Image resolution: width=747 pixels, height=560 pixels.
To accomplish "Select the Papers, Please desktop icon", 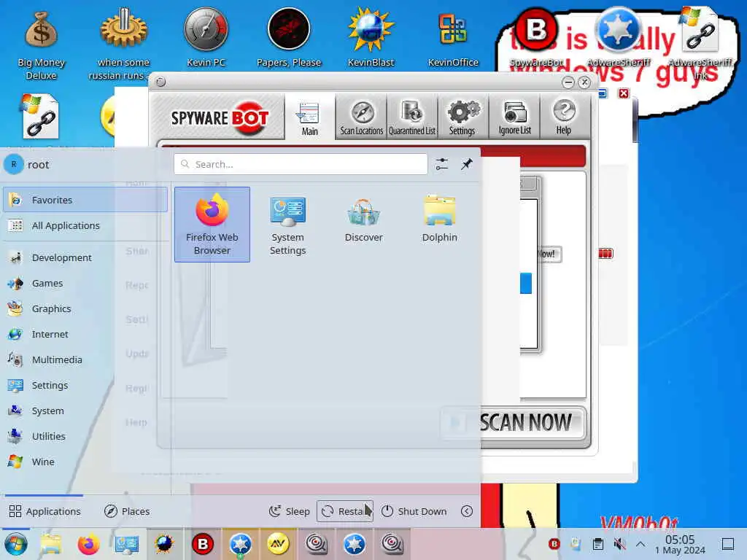I will [x=289, y=38].
